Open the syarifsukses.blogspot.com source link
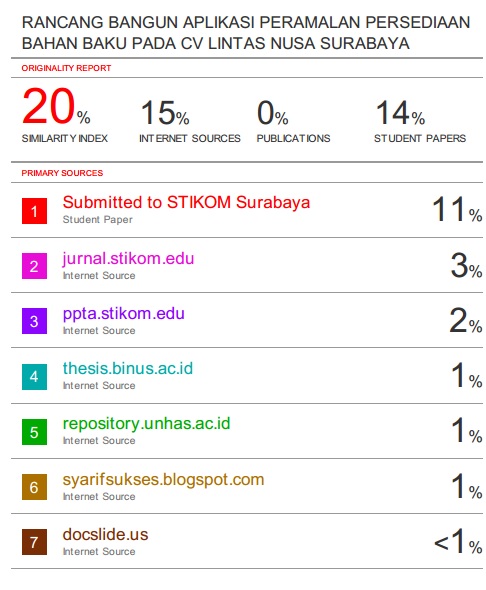The image size is (486, 590). pyautogui.click(x=163, y=479)
